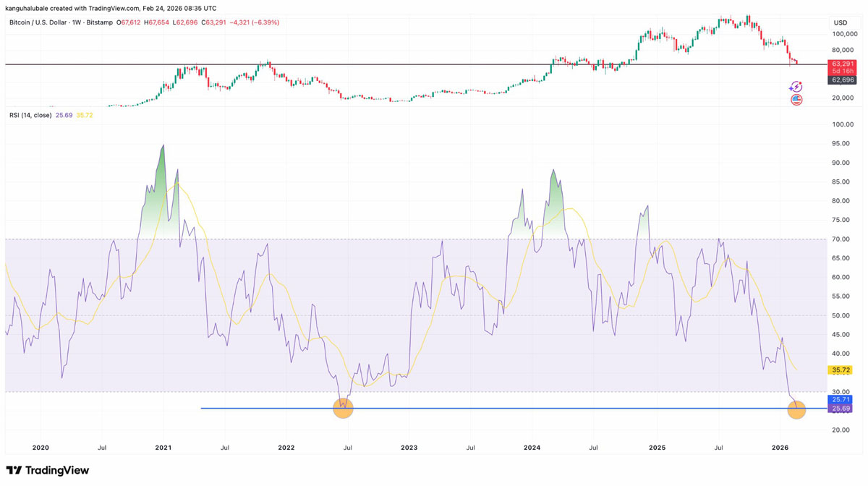The width and height of the screenshot is (868, 486).
Task: Click the 50.00 RSI axis label
Action: 841,315
